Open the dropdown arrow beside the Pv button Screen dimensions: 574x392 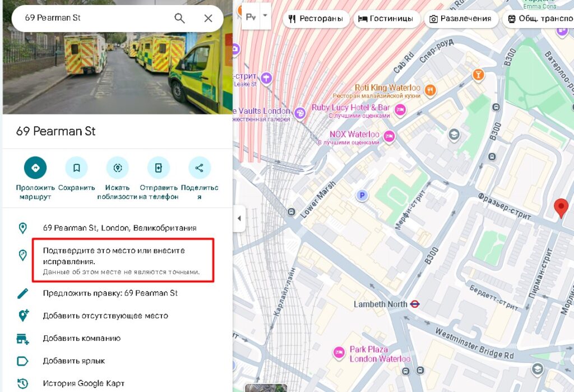click(265, 14)
